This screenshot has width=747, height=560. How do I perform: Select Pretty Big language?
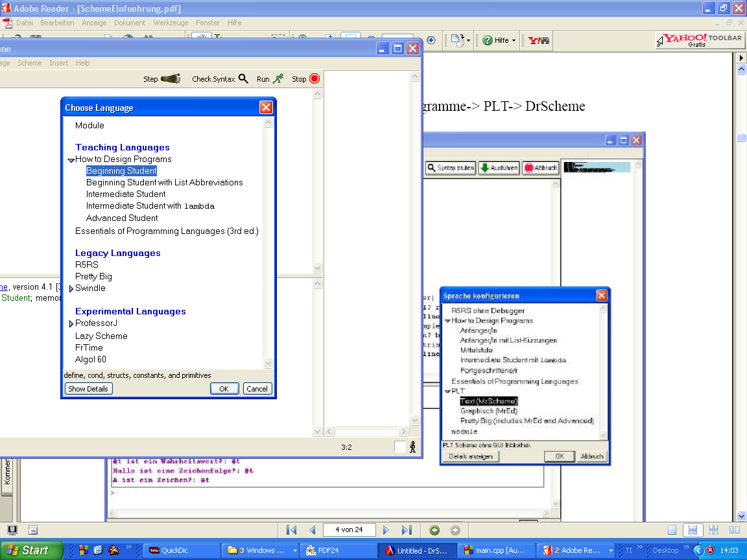tap(93, 276)
